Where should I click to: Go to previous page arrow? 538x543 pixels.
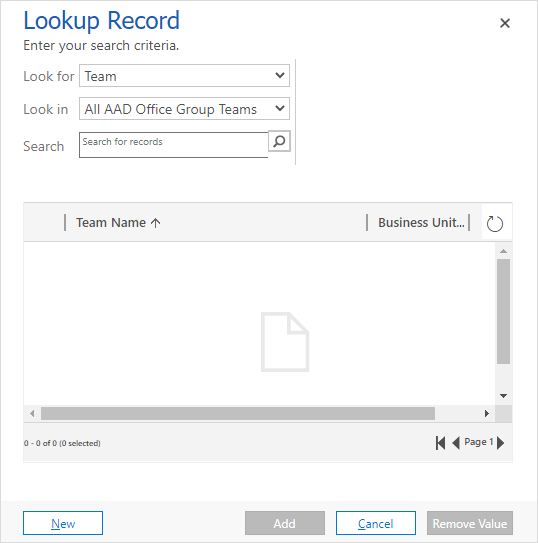456,443
